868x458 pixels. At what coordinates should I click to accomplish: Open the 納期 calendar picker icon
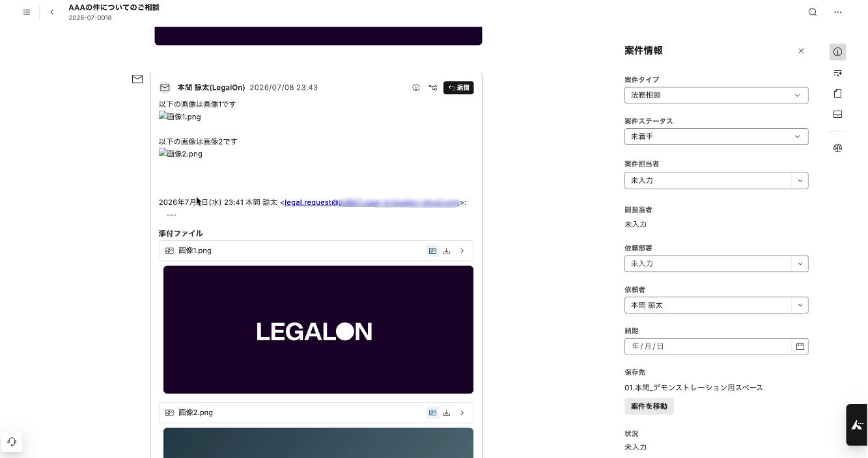(800, 347)
